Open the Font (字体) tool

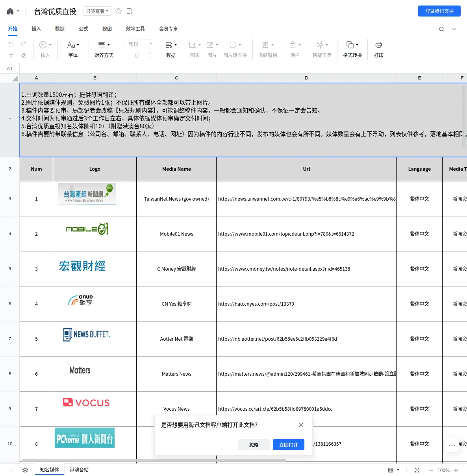pos(73,50)
